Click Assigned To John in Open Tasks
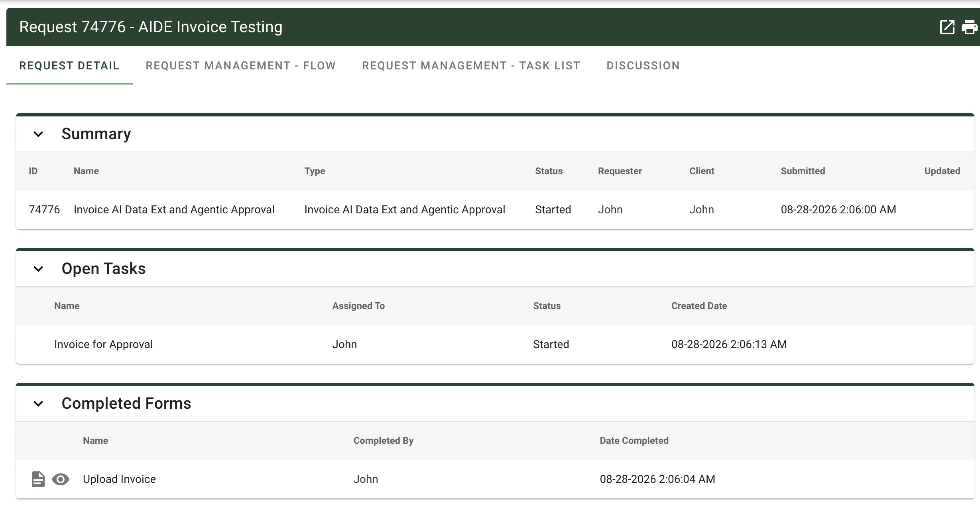The width and height of the screenshot is (980, 516). click(x=344, y=344)
